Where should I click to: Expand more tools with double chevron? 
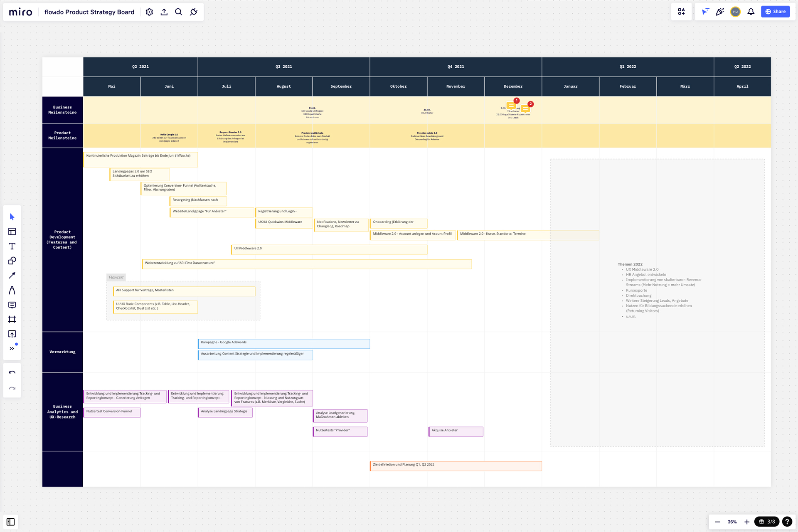coord(12,349)
